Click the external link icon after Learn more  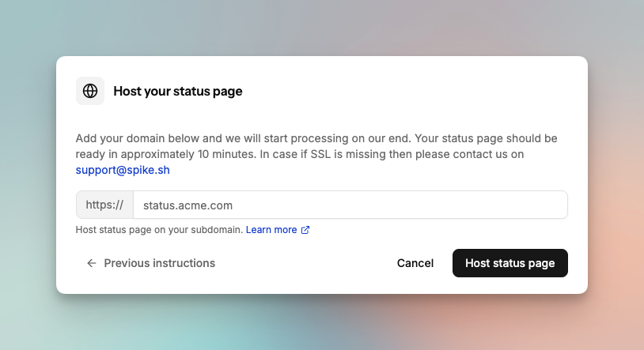tap(305, 230)
